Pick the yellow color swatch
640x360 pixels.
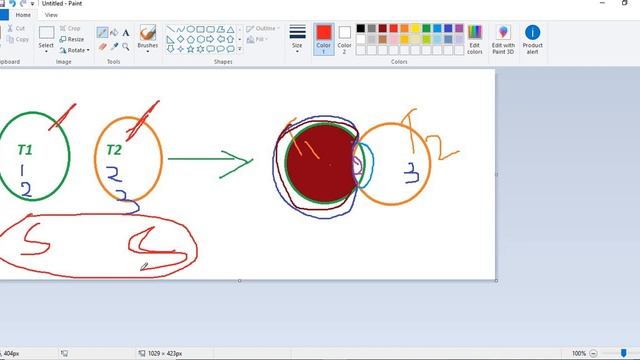click(416, 28)
